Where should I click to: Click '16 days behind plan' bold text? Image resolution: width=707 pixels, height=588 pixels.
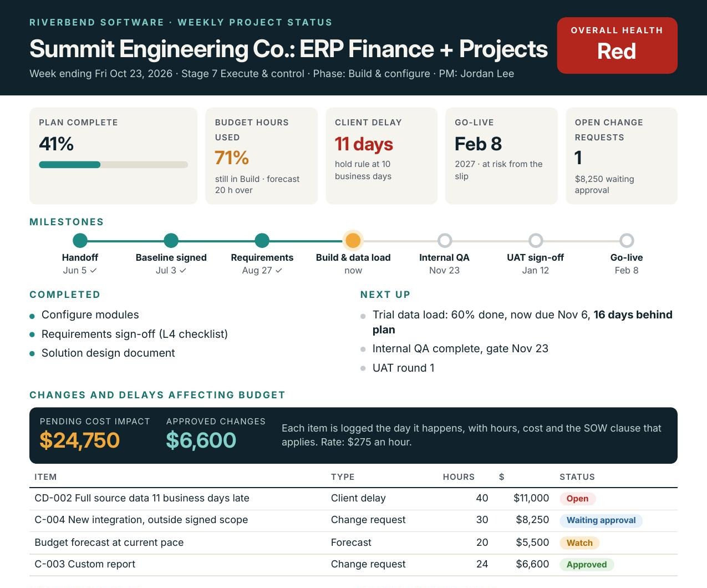pos(522,322)
